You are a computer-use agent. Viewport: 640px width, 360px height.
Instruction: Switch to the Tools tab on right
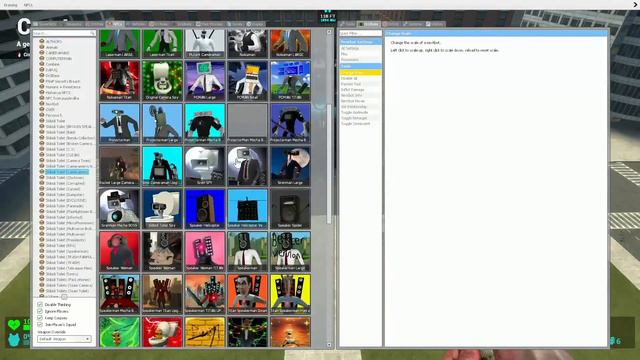click(348, 24)
